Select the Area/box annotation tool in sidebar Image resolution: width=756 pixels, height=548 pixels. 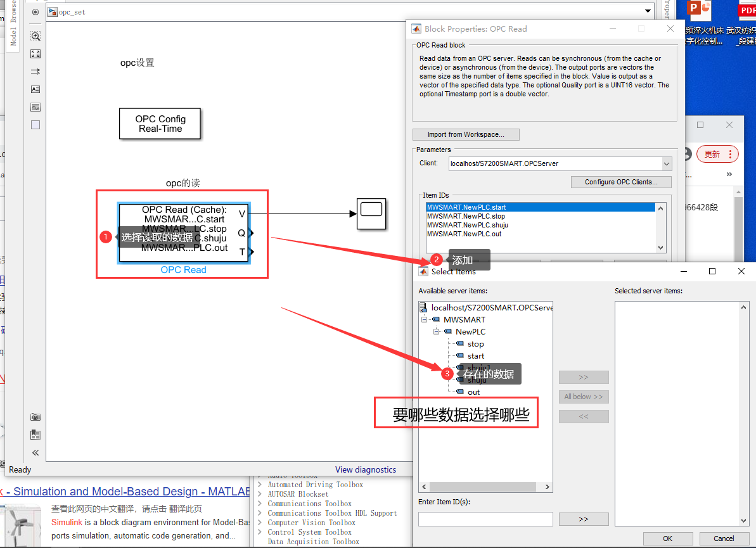(35, 125)
